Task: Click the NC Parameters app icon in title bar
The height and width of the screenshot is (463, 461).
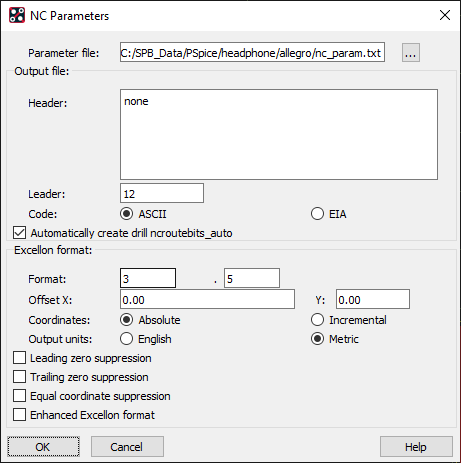Action: pos(17,15)
